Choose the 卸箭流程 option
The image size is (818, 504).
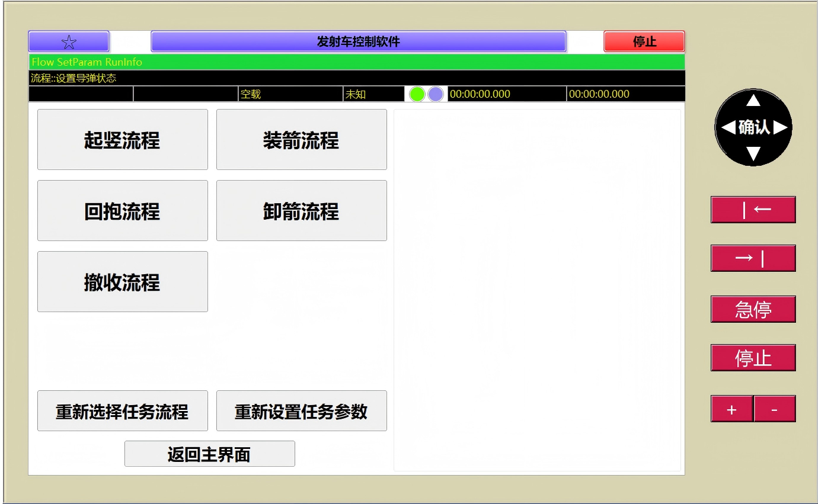301,211
